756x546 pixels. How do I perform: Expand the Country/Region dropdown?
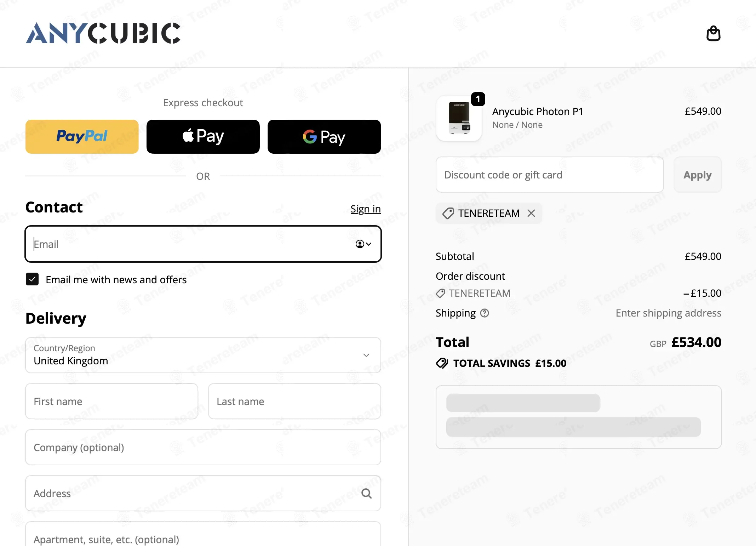(x=203, y=355)
